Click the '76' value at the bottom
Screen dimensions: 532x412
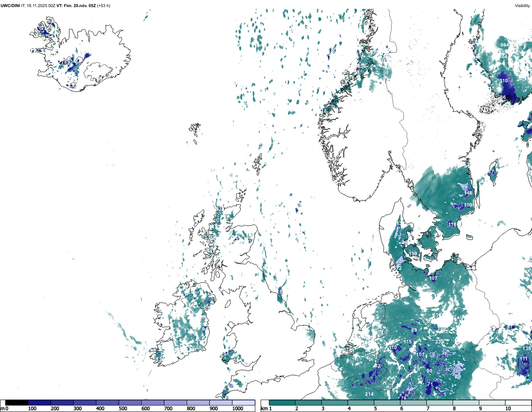403,398
